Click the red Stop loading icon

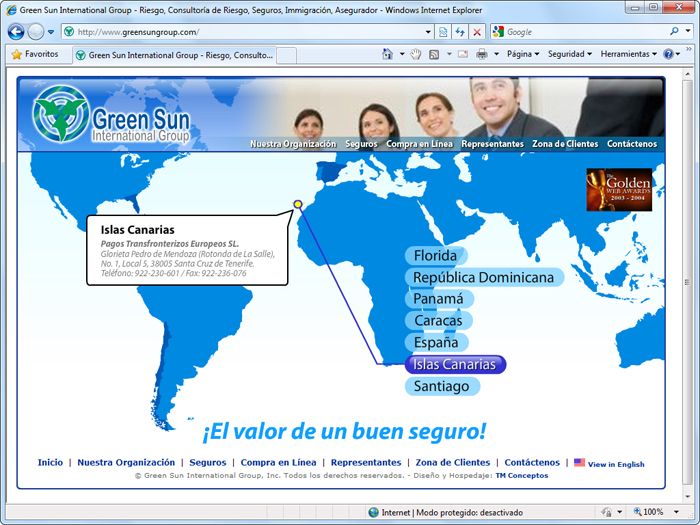(x=477, y=32)
